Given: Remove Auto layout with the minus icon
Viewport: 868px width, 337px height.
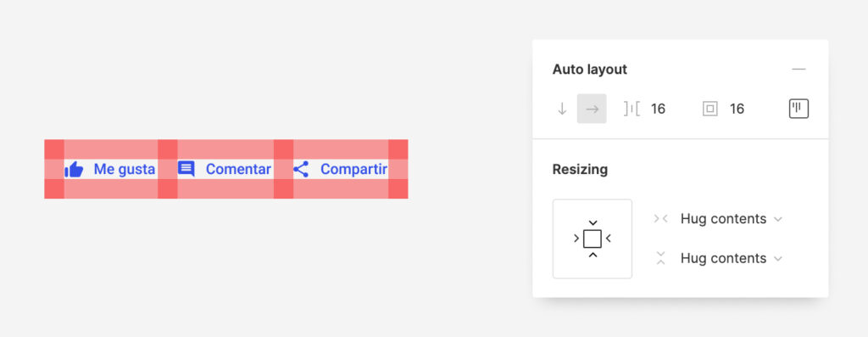Looking at the screenshot, I should coord(798,70).
